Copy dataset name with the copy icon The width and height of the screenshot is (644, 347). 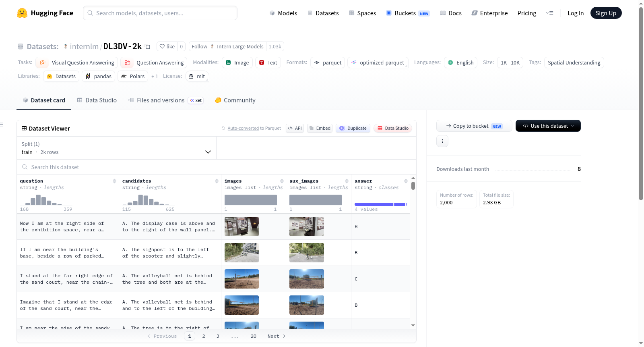coord(148,46)
